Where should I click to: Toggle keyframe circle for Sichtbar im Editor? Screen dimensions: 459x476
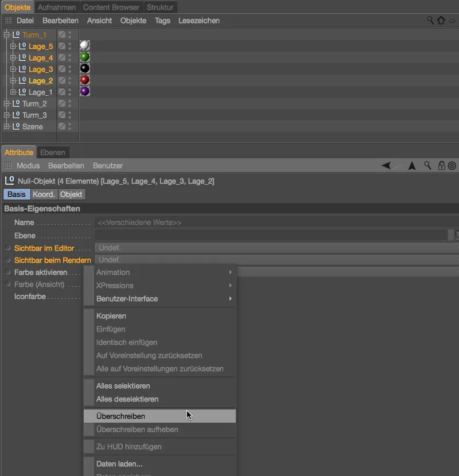[x=8, y=248]
